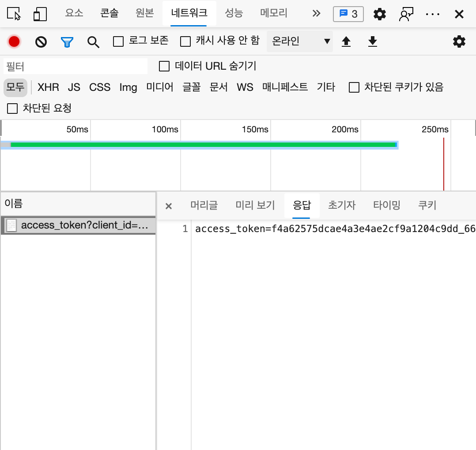The image size is (476, 450).
Task: Close DevTools with the X icon
Action: coord(459,14)
